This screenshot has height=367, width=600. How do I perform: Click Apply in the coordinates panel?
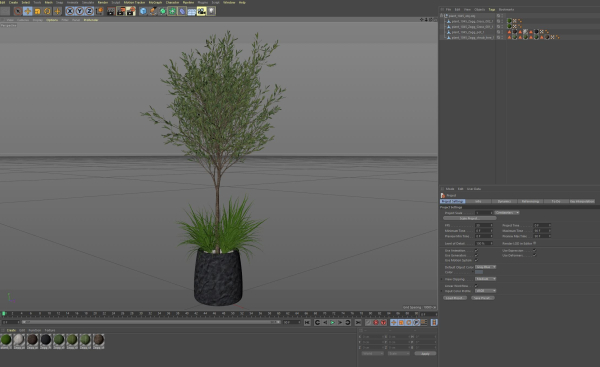[425, 354]
